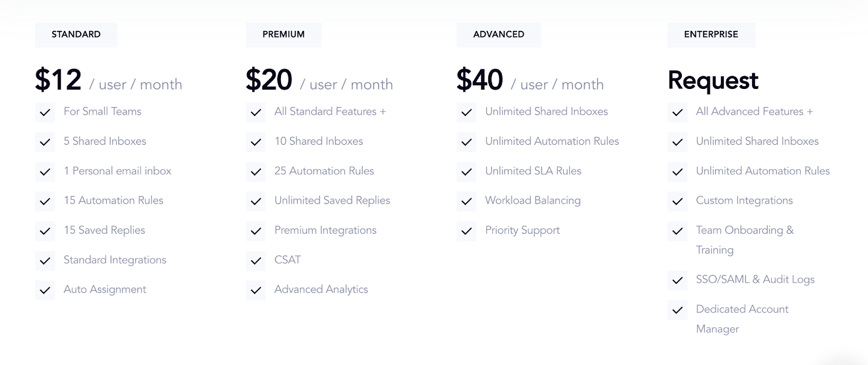Click the Unlimited Saved Replies feature text
This screenshot has width=868, height=365.
click(x=332, y=201)
